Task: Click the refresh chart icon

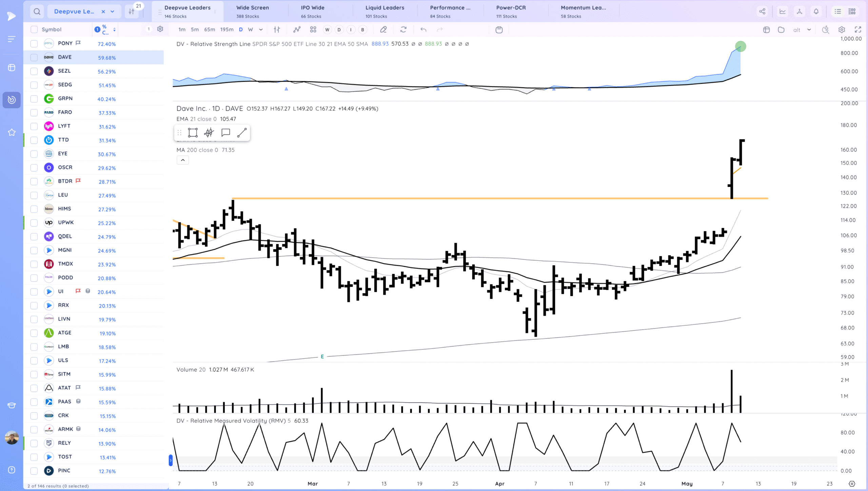Action: [403, 30]
